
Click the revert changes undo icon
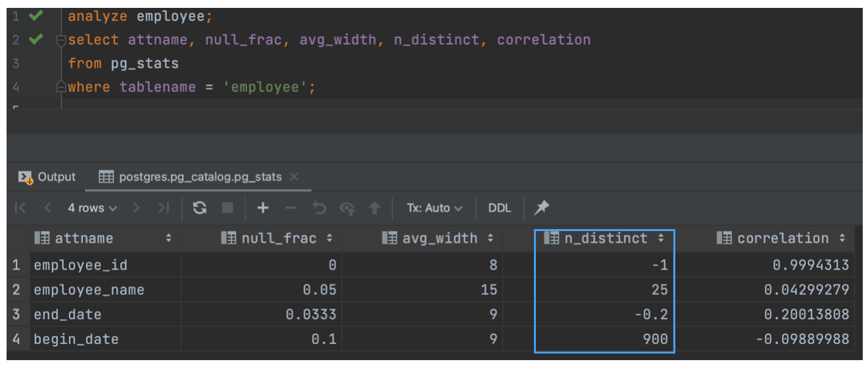tap(320, 208)
